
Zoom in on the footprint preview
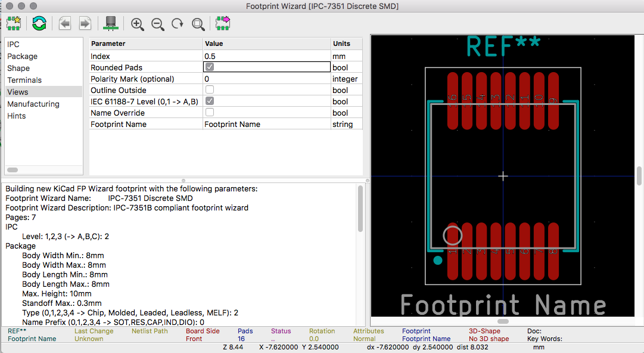[137, 24]
